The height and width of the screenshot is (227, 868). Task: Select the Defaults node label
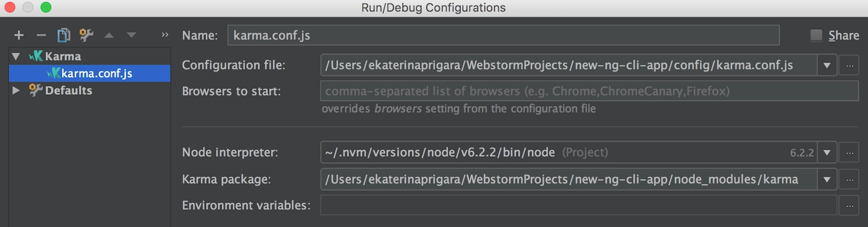(68, 90)
